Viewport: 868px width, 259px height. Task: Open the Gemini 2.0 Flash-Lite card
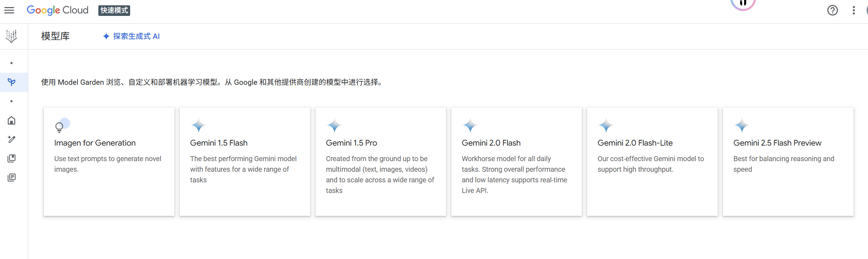click(x=652, y=161)
